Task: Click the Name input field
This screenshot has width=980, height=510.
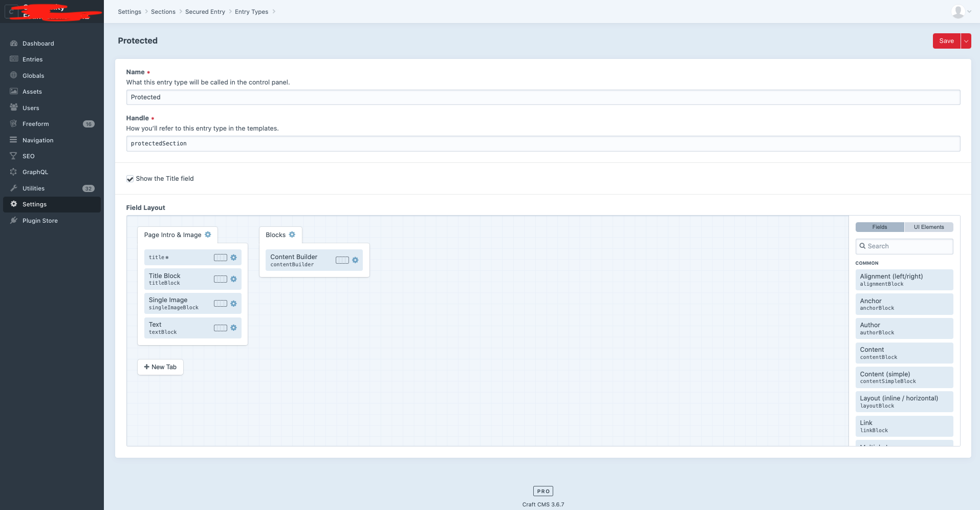Action: (543, 97)
